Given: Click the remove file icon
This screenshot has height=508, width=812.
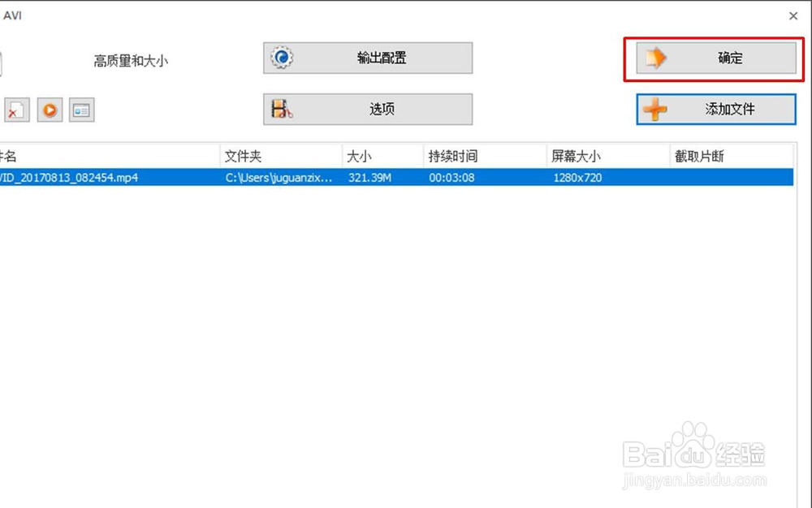Looking at the screenshot, I should click(x=16, y=109).
